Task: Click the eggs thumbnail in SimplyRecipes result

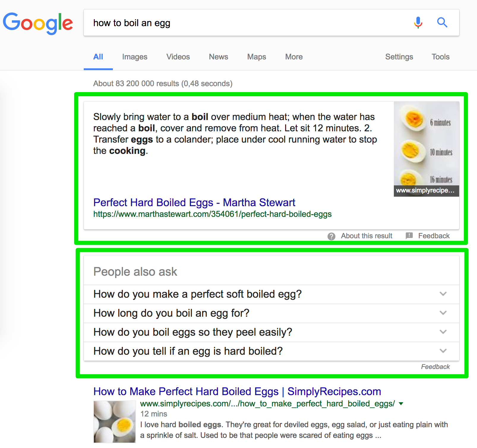Action: click(115, 422)
